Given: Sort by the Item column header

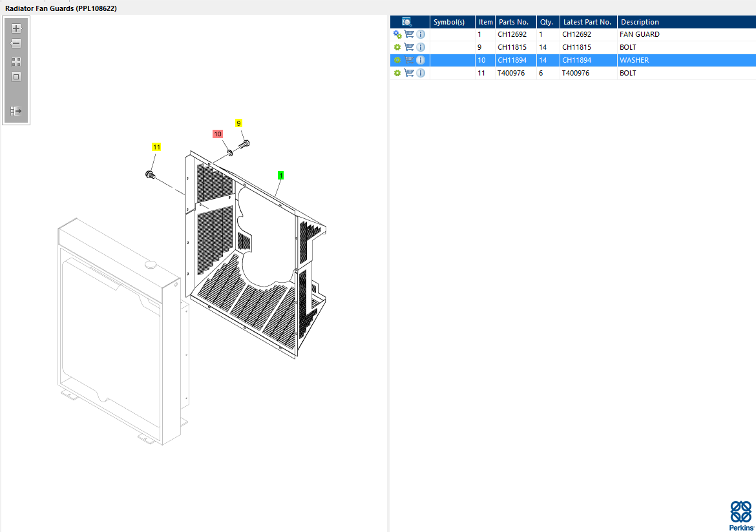Looking at the screenshot, I should point(485,22).
